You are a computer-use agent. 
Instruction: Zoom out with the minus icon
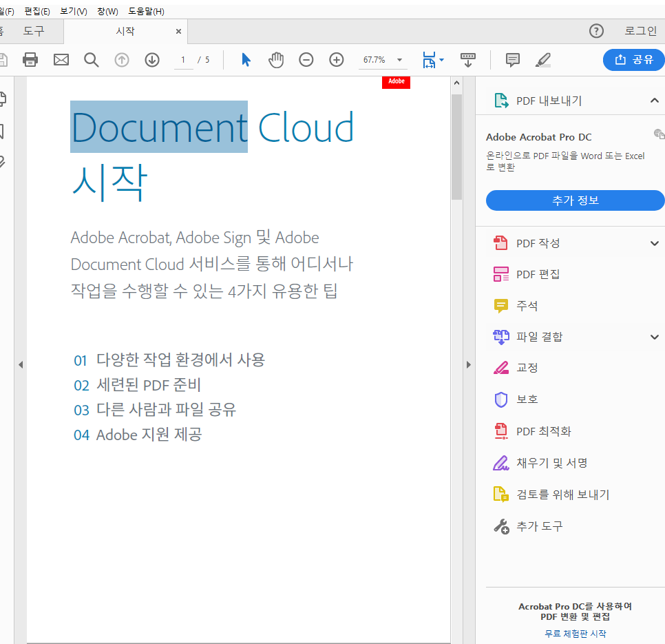[306, 60]
